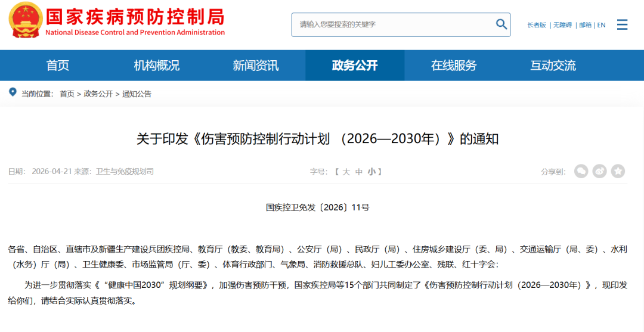Open the 政务公开 navigation tab

(x=355, y=65)
